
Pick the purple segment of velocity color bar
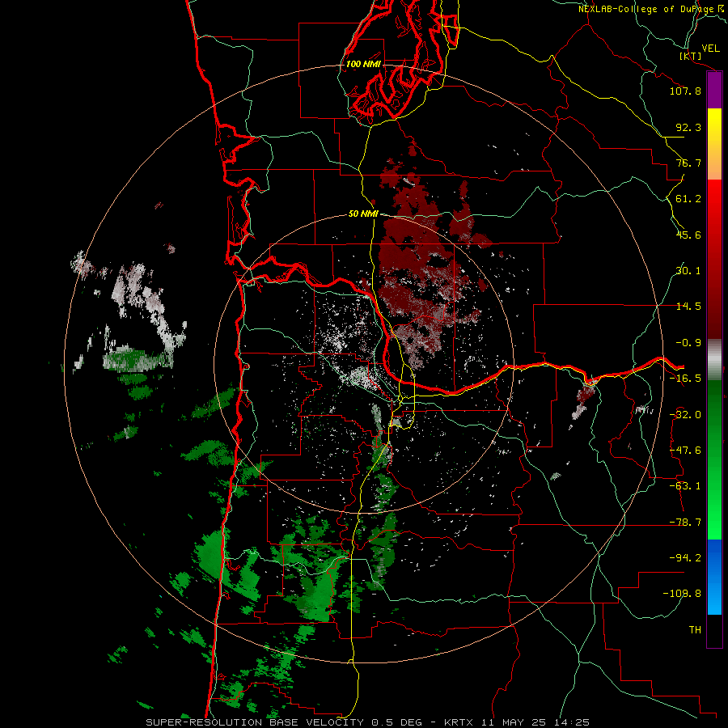tap(714, 91)
